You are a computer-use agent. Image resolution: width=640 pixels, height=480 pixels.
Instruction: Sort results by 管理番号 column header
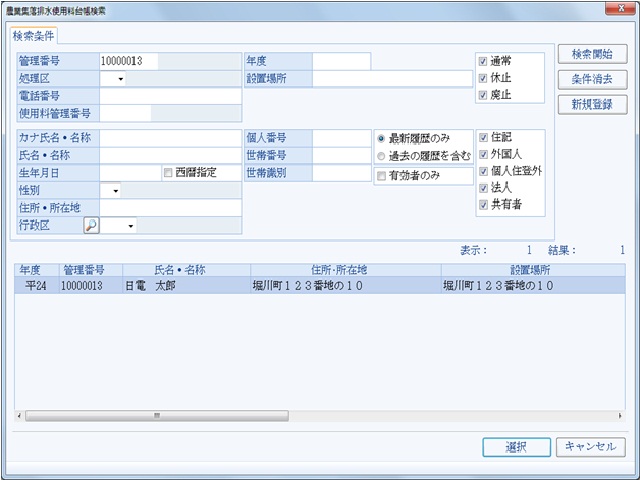[90, 270]
